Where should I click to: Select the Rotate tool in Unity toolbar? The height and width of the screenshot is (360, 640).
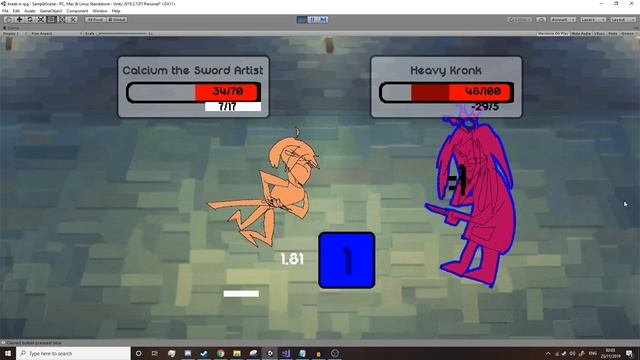point(30,20)
